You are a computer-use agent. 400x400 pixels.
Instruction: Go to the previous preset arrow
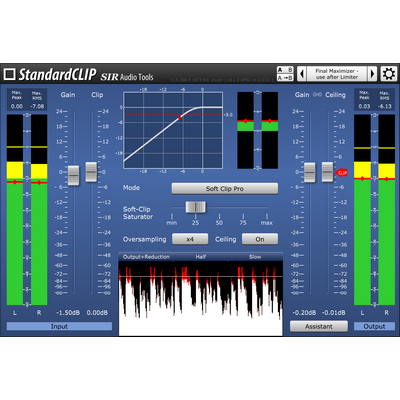[x=301, y=74]
